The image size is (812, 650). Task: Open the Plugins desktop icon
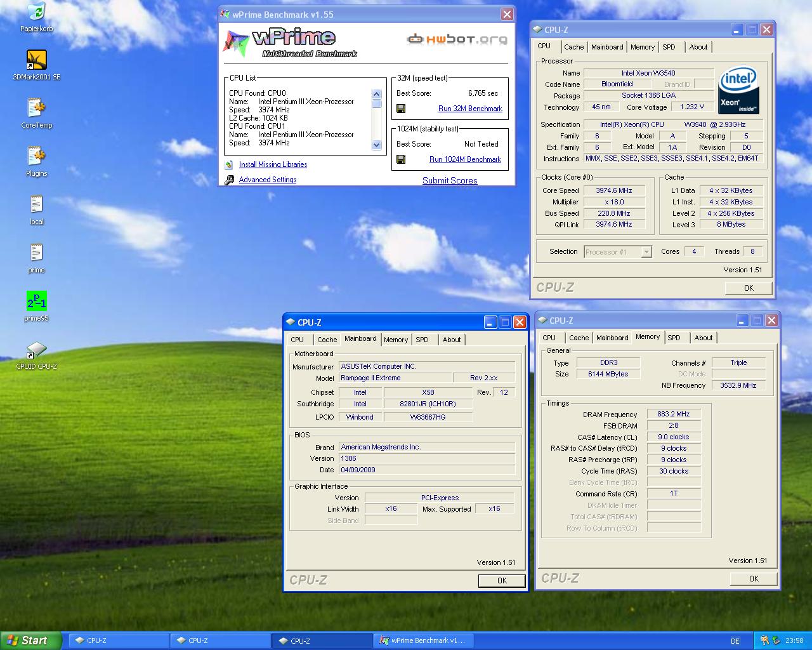pyautogui.click(x=36, y=162)
